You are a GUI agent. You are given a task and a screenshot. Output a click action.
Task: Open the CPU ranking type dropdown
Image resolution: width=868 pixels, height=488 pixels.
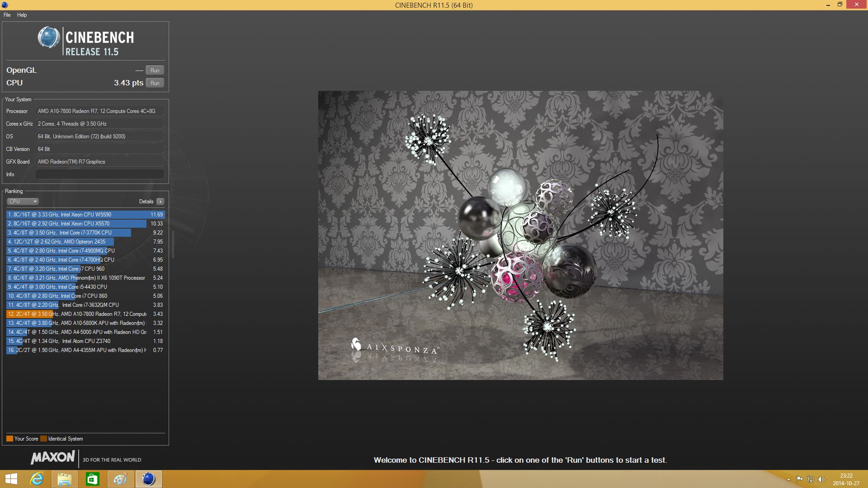coord(23,202)
